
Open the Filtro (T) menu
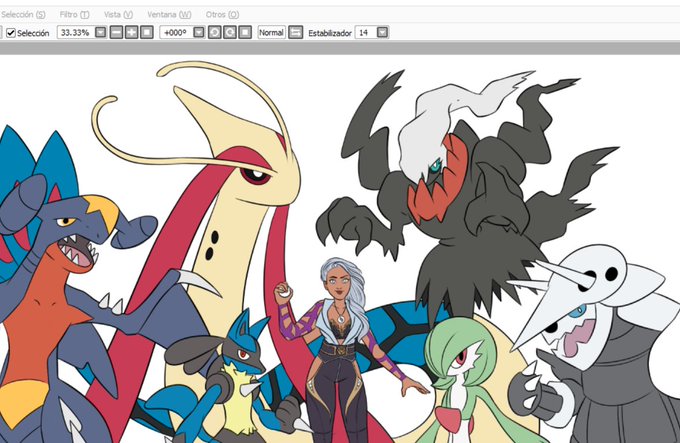point(75,14)
